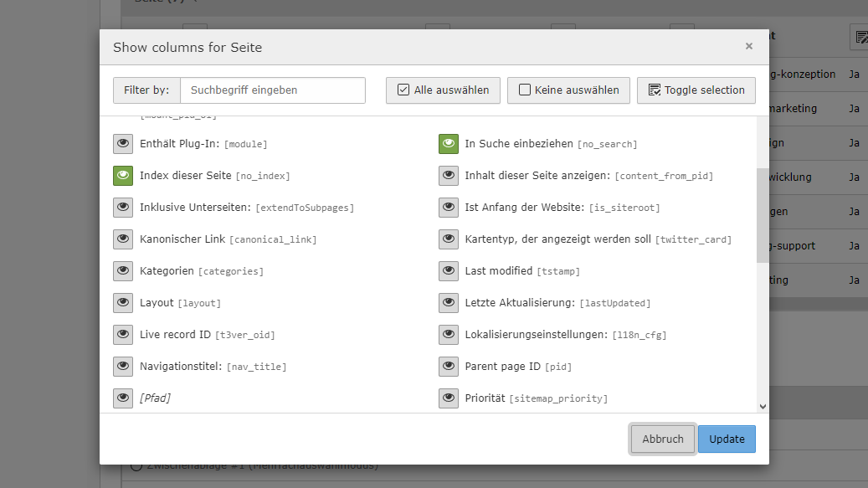This screenshot has height=488, width=868.
Task: Toggle the Priorität sitemap_priority column
Action: 449,398
